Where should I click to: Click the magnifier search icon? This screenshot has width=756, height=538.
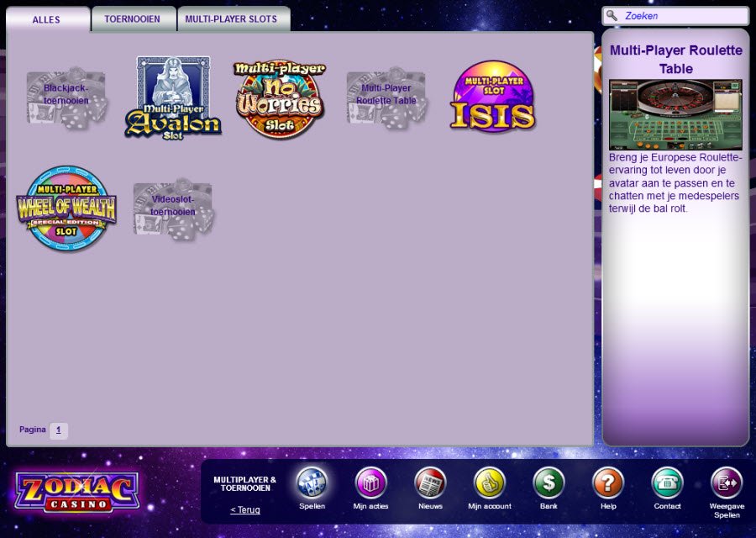click(612, 15)
